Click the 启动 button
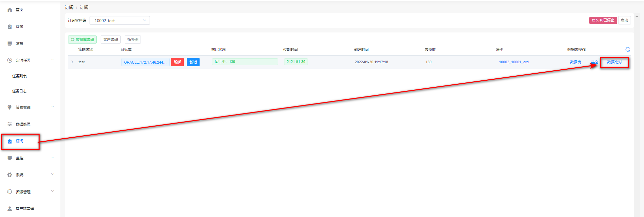644x217 pixels. pos(624,20)
